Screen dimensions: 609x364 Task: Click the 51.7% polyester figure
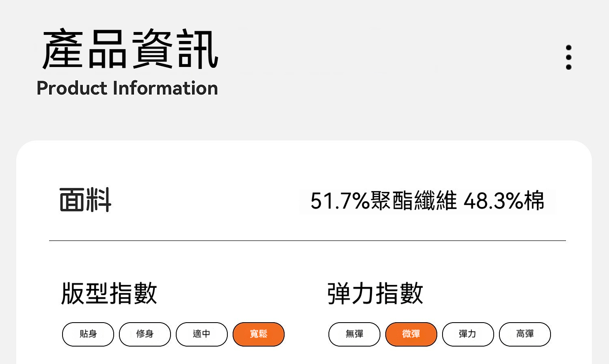pos(340,200)
